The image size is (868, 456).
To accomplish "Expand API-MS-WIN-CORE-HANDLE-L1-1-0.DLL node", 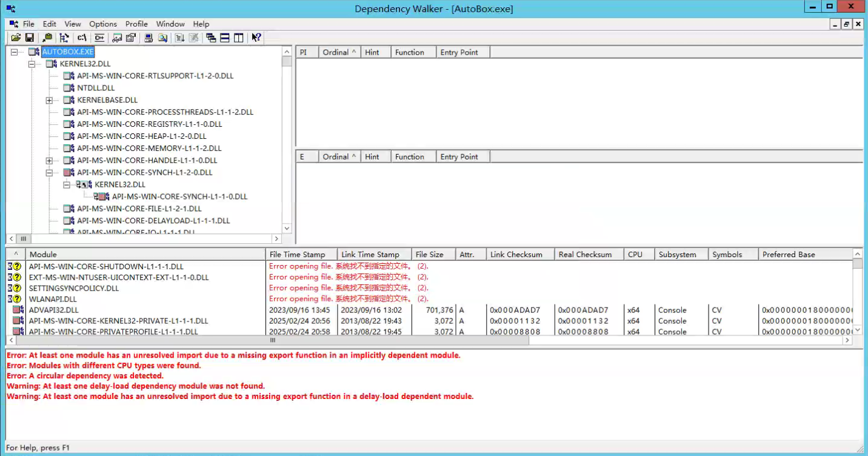I will 49,160.
